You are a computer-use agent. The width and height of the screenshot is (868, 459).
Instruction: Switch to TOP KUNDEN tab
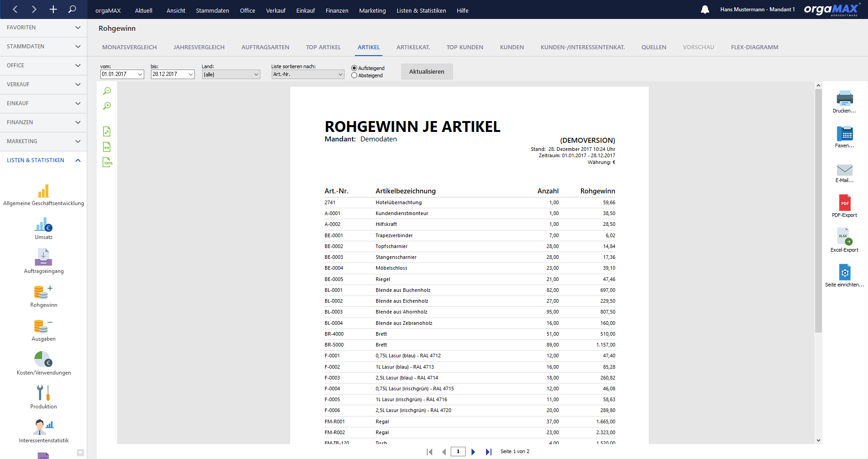coord(465,47)
